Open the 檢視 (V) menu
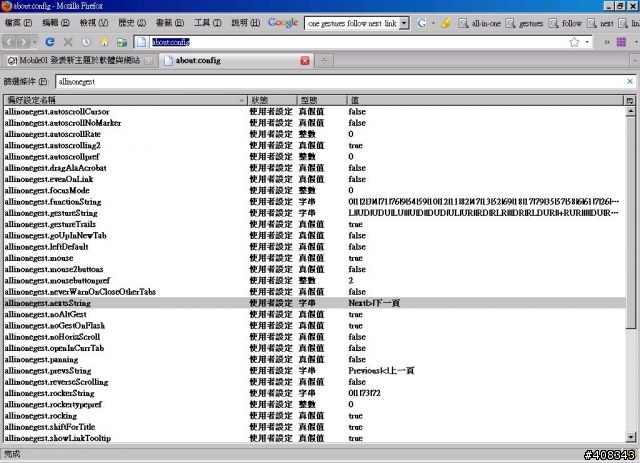 (94, 23)
